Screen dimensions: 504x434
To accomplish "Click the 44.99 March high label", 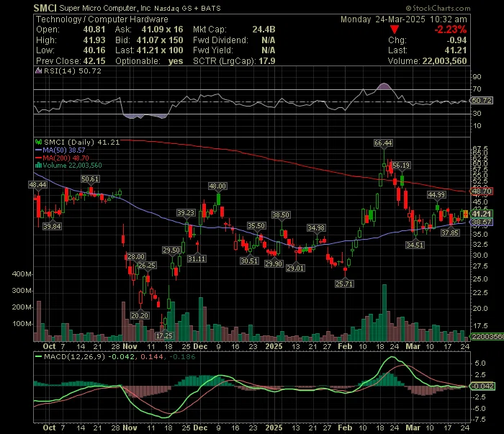I will tap(436, 194).
